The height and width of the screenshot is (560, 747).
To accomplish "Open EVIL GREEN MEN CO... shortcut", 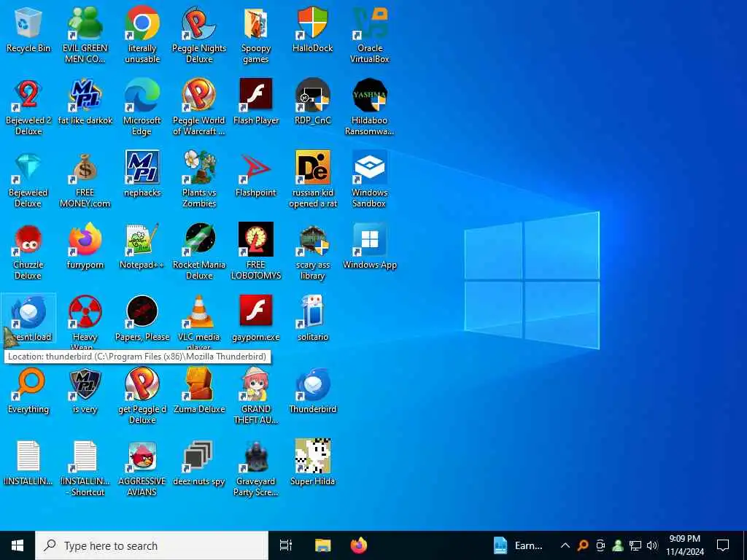I will tap(85, 34).
